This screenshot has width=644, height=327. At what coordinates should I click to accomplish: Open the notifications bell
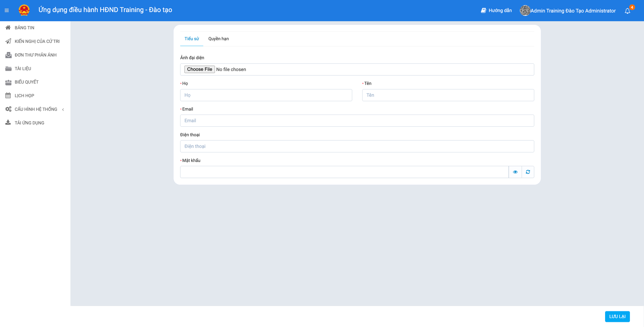627,11
